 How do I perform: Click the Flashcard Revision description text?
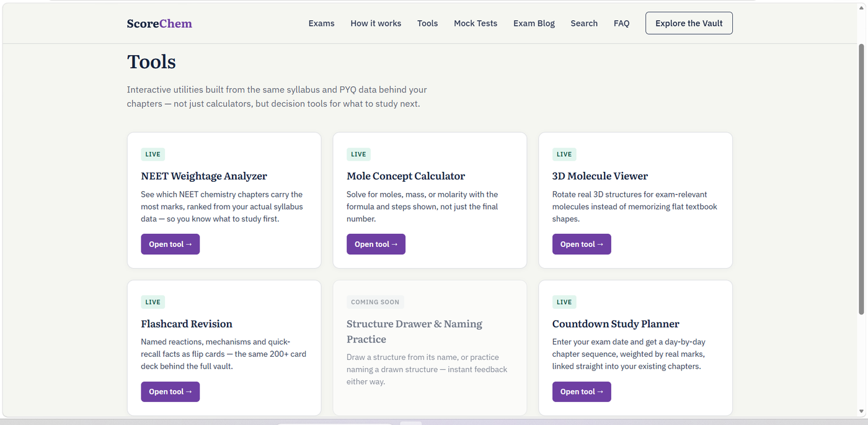point(223,354)
